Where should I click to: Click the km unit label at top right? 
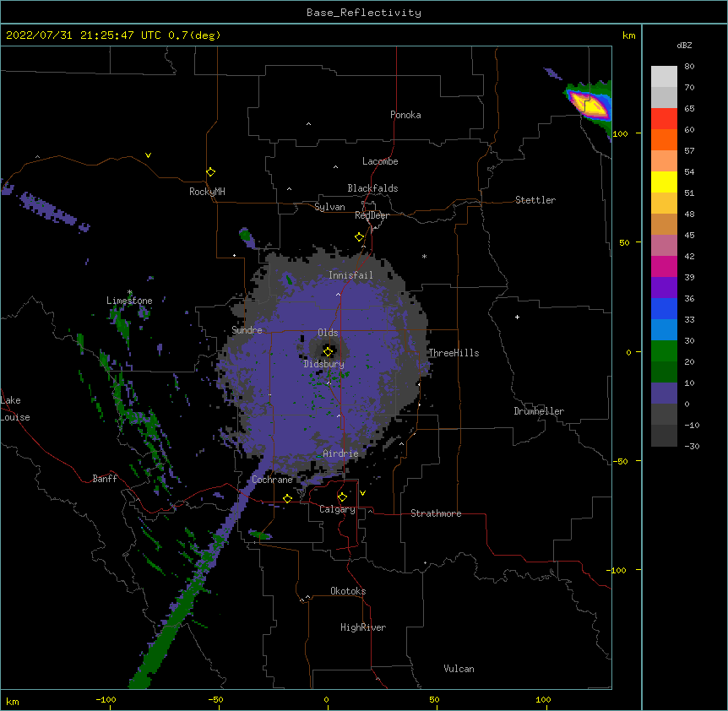click(628, 35)
